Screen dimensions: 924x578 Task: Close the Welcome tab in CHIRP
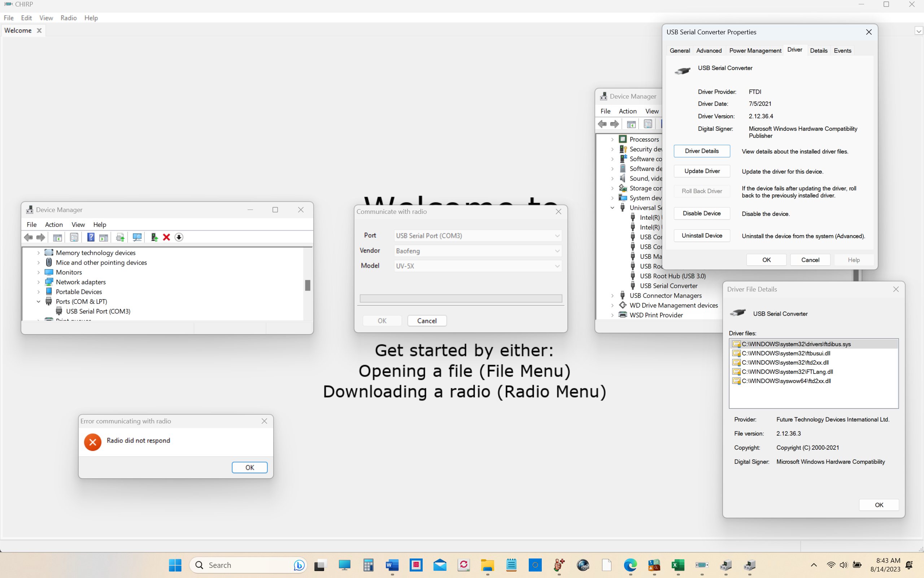tap(39, 31)
